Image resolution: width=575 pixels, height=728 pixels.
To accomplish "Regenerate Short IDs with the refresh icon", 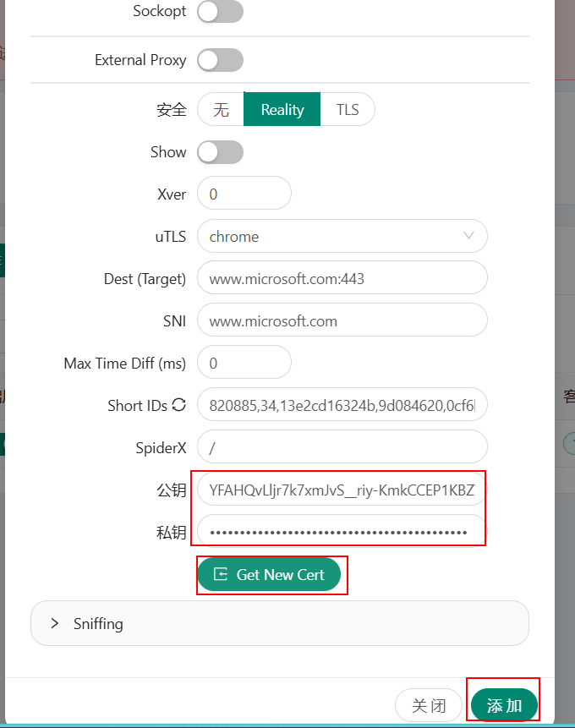I will point(178,405).
